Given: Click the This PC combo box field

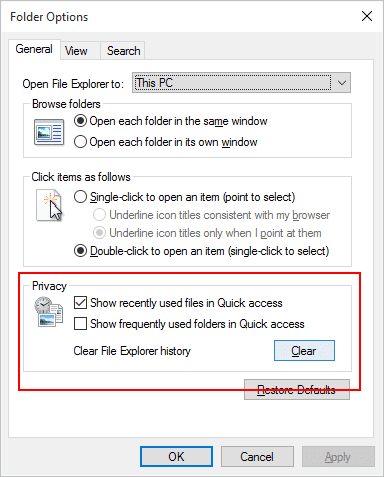Looking at the screenshot, I should [241, 83].
